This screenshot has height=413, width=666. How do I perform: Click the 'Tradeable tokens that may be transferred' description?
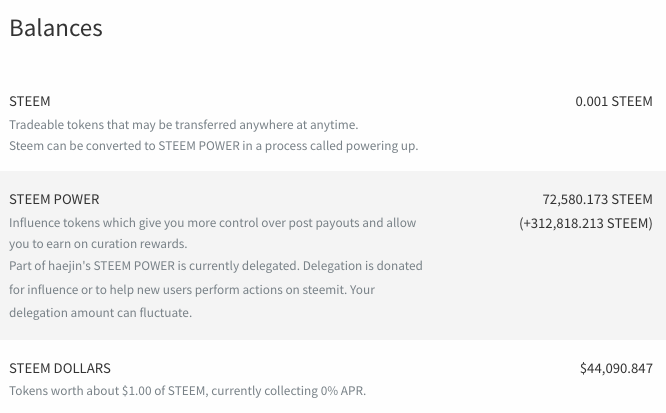coord(184,125)
